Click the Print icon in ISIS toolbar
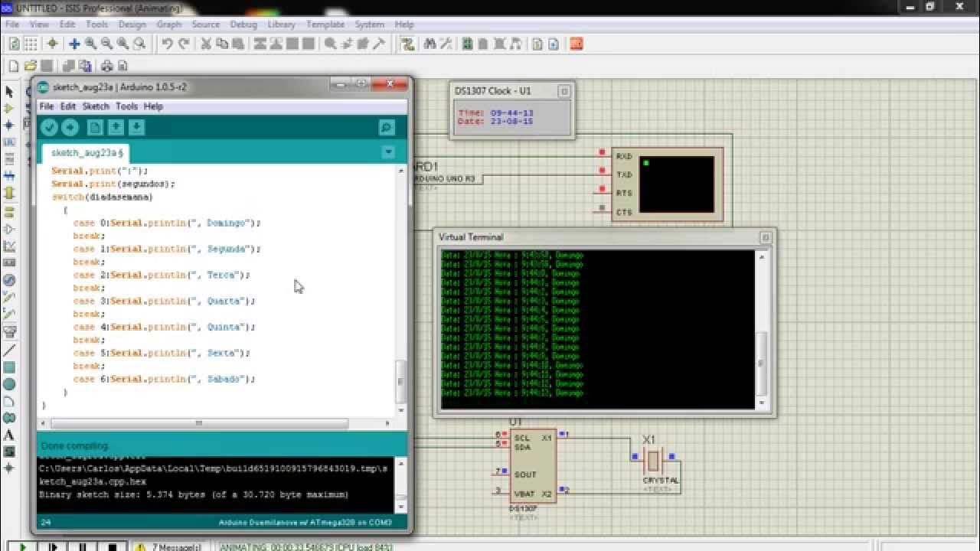This screenshot has height=551, width=980. pos(107,67)
